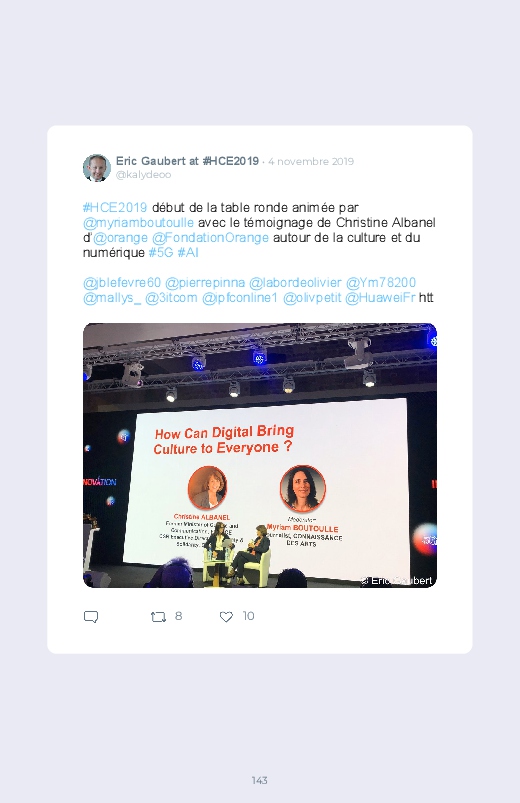Follow the #AI hashtag link
Viewport: 520px width, 803px height.
[x=188, y=252]
